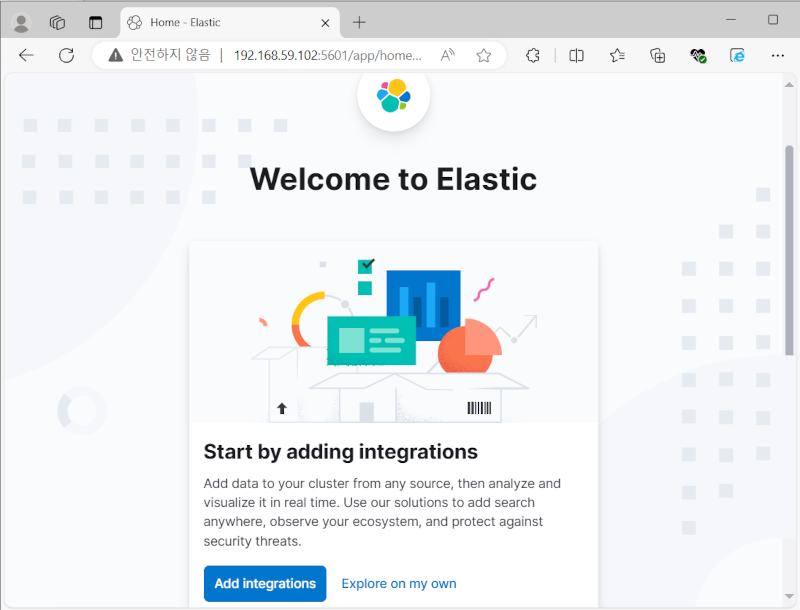Image resolution: width=800 pixels, height=610 pixels.
Task: Click the scrollbar down arrow
Action: 789,596
